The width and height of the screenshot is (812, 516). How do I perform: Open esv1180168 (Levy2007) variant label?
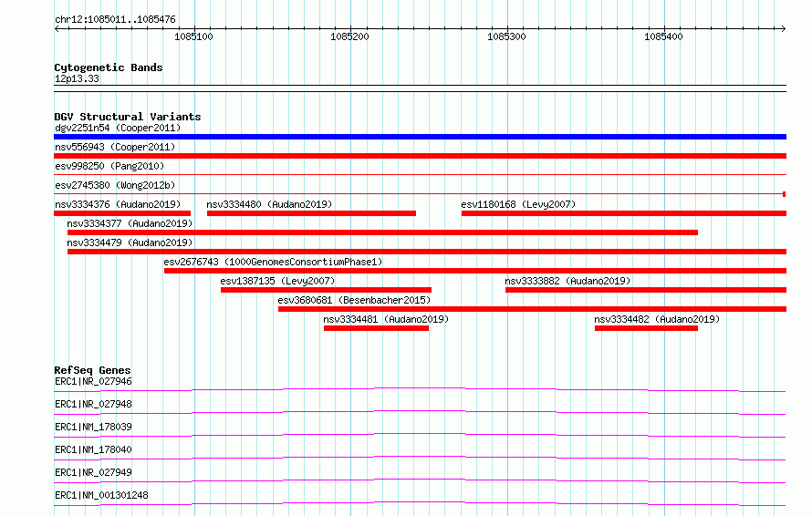(x=518, y=204)
